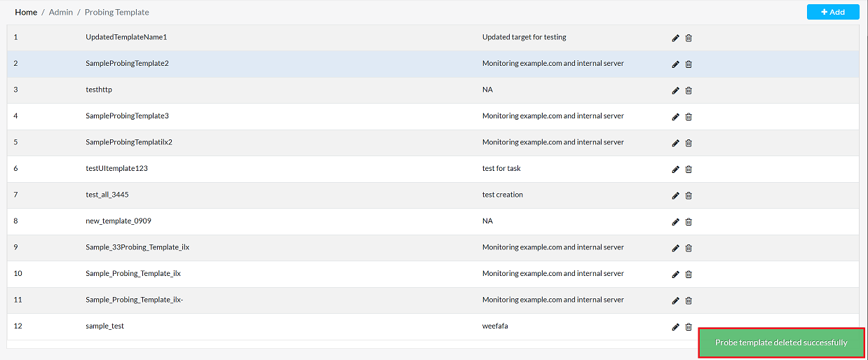The image size is (868, 360).
Task: Click the testhttp template name
Action: (x=98, y=90)
